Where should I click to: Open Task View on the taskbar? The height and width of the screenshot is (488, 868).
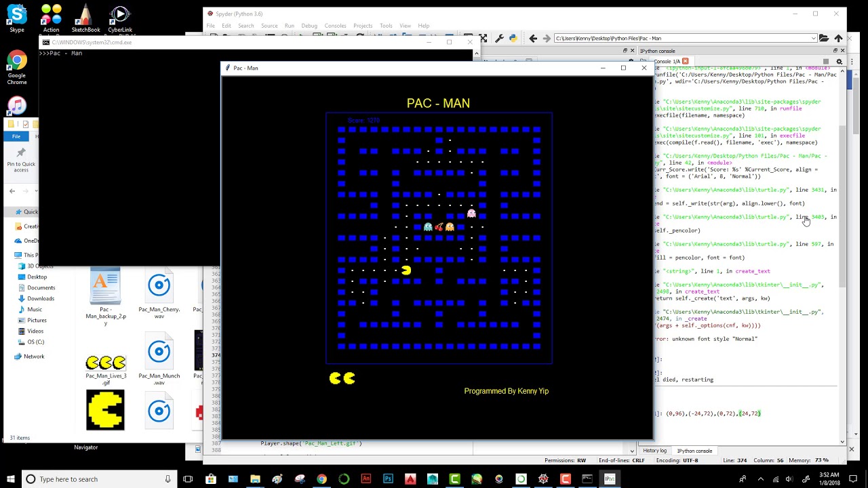point(188,479)
